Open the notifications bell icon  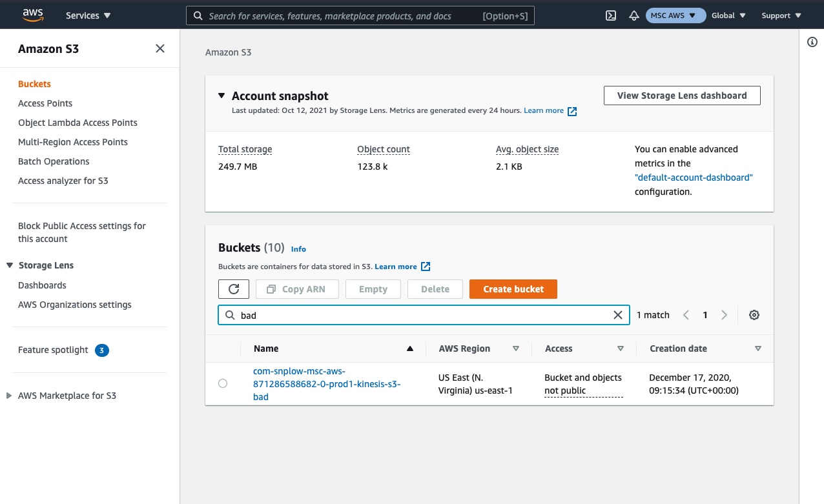(x=633, y=15)
